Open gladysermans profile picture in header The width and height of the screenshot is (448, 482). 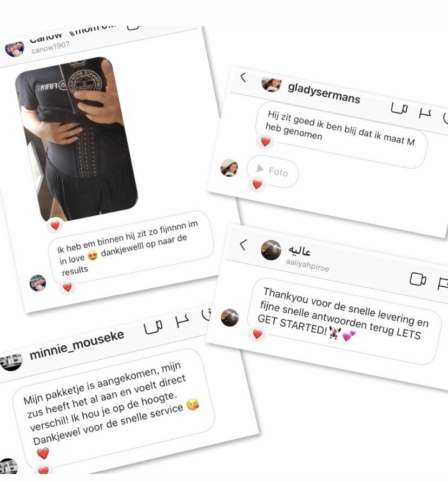(x=271, y=84)
